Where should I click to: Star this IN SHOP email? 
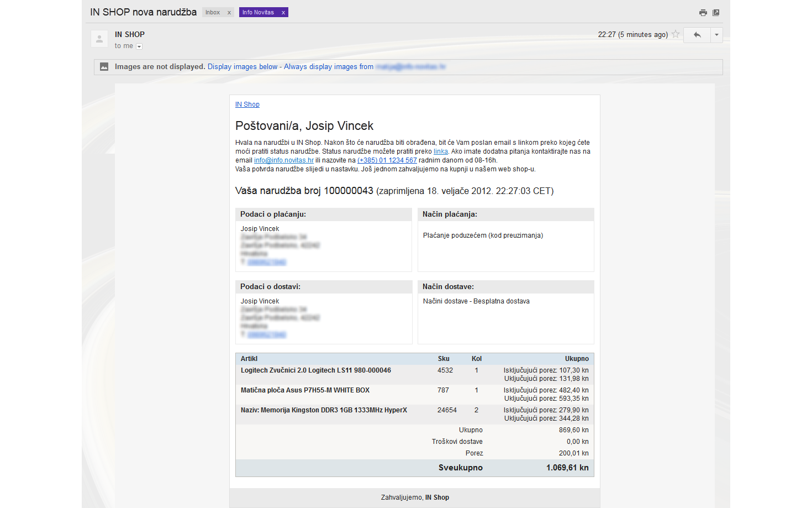pos(676,34)
